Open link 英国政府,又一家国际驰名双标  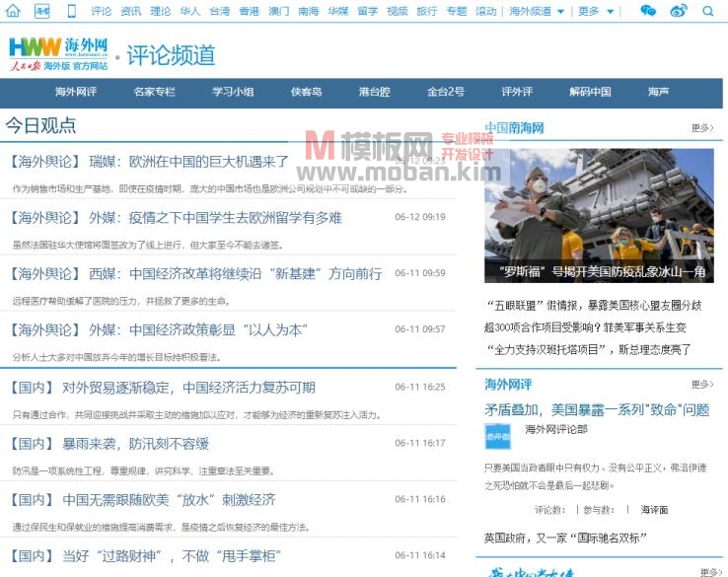click(x=565, y=539)
